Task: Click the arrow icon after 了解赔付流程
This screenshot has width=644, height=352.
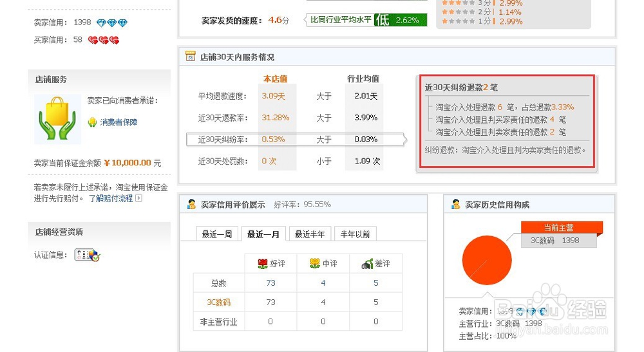Action: pos(139,198)
